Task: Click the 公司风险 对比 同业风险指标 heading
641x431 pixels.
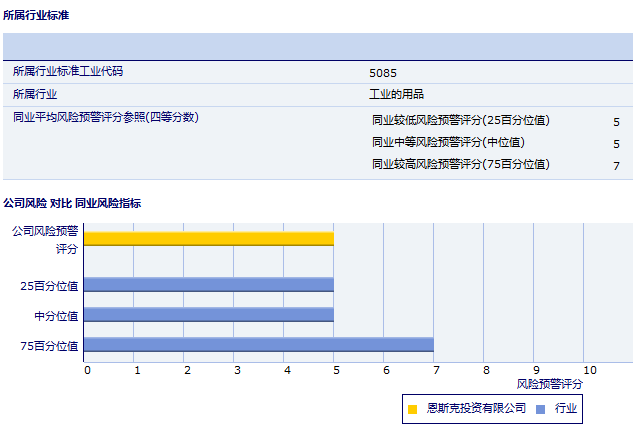Action: pyautogui.click(x=72, y=203)
